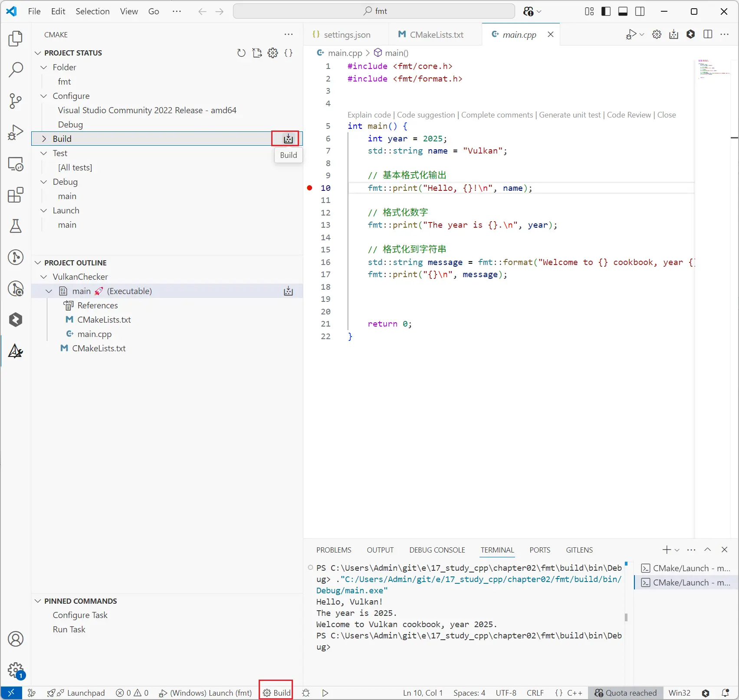This screenshot has height=700, width=739.
Task: Open Source Control view in activity bar
Action: [x=16, y=101]
